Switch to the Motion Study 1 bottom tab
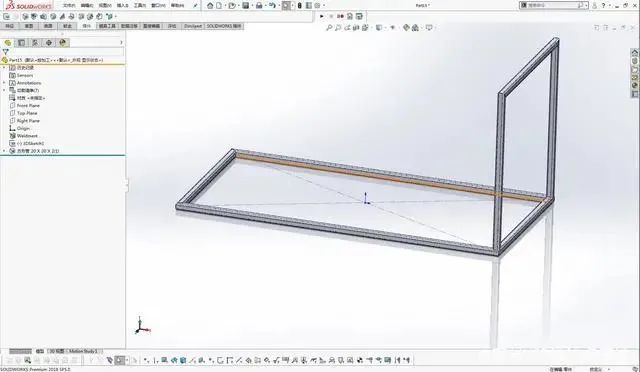The image size is (640, 372). 83,351
